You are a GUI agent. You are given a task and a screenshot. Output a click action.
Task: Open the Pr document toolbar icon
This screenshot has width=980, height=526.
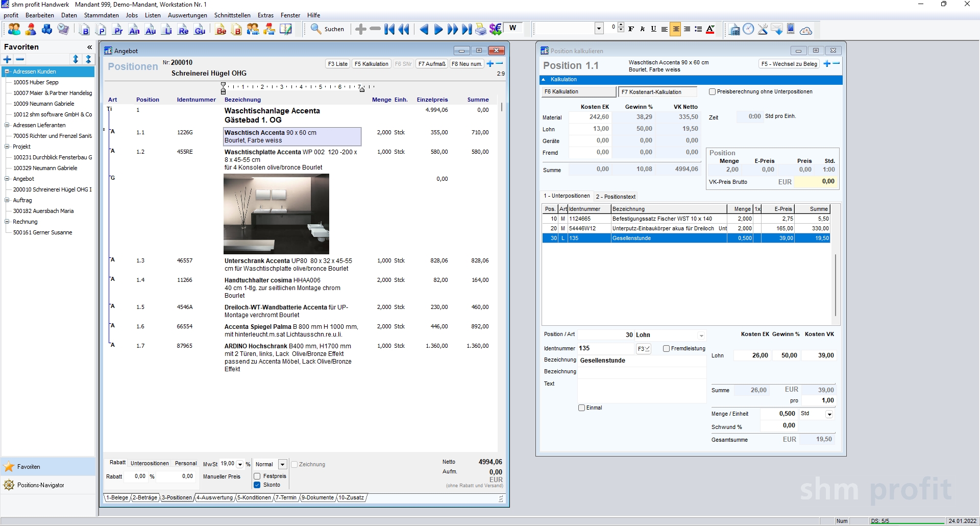click(118, 30)
